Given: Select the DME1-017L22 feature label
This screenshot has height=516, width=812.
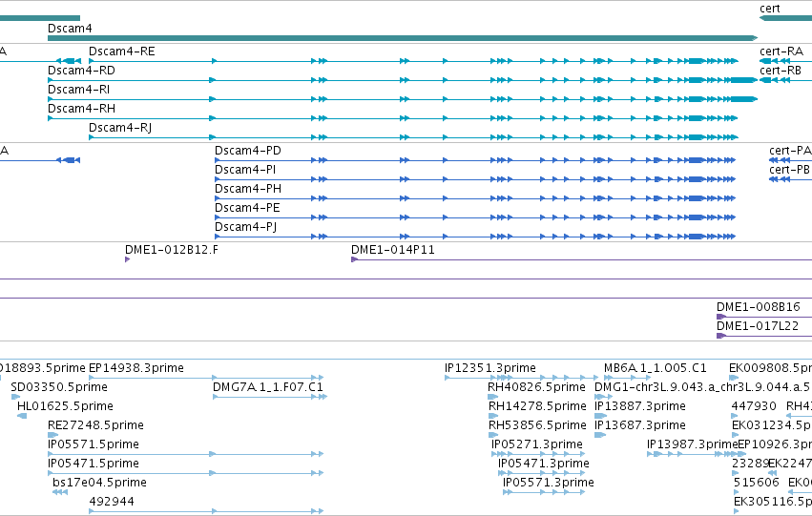Looking at the screenshot, I should tap(758, 326).
